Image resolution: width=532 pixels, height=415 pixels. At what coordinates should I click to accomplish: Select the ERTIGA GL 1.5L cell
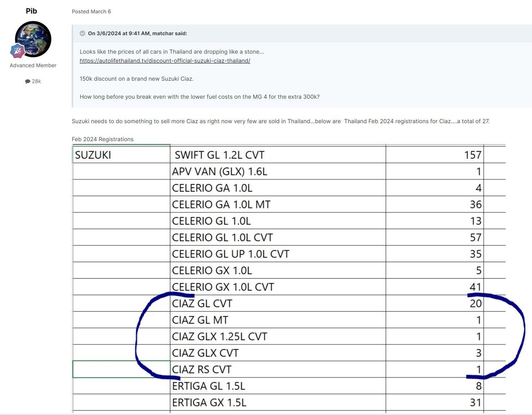coord(278,386)
